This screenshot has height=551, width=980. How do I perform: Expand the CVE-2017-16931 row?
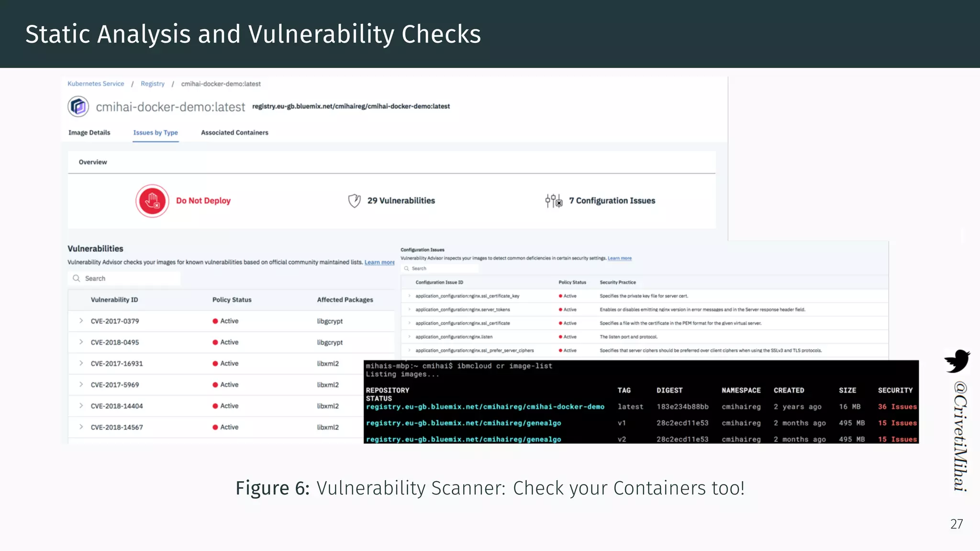(81, 364)
